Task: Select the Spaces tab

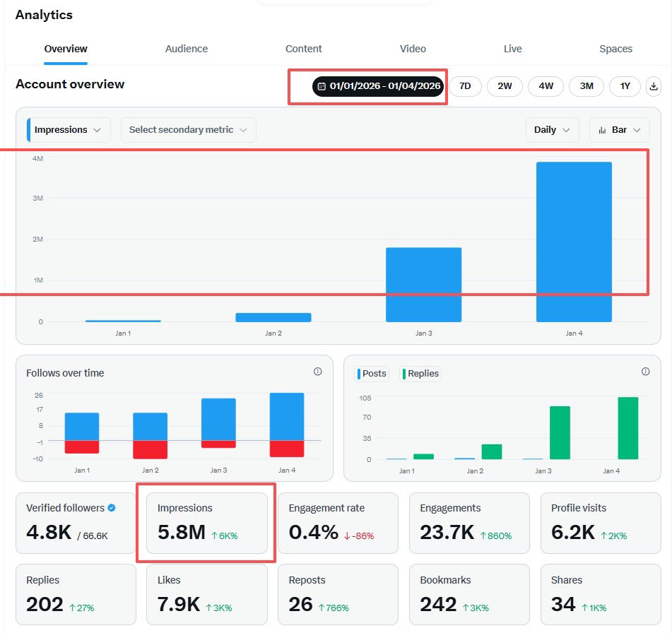Action: tap(615, 49)
